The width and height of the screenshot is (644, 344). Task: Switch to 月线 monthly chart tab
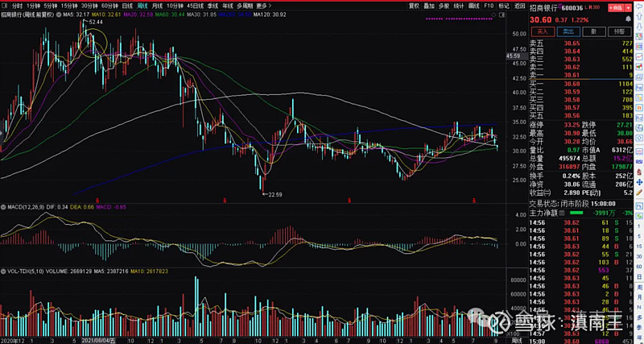157,6
